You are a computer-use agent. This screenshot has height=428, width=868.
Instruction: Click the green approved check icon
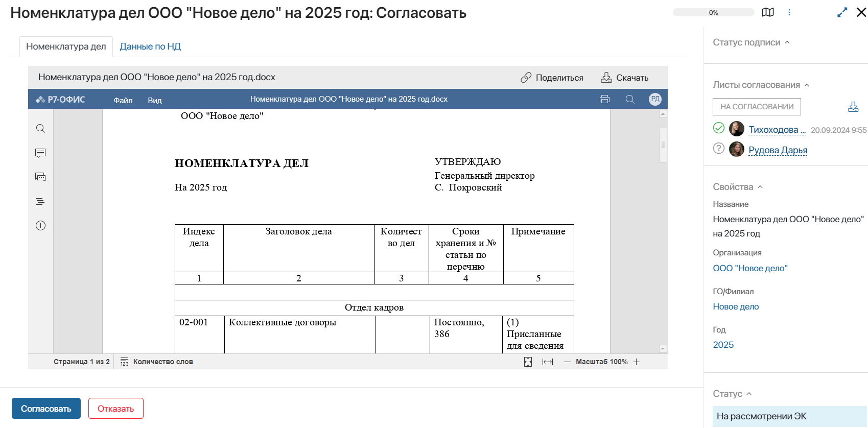(719, 128)
